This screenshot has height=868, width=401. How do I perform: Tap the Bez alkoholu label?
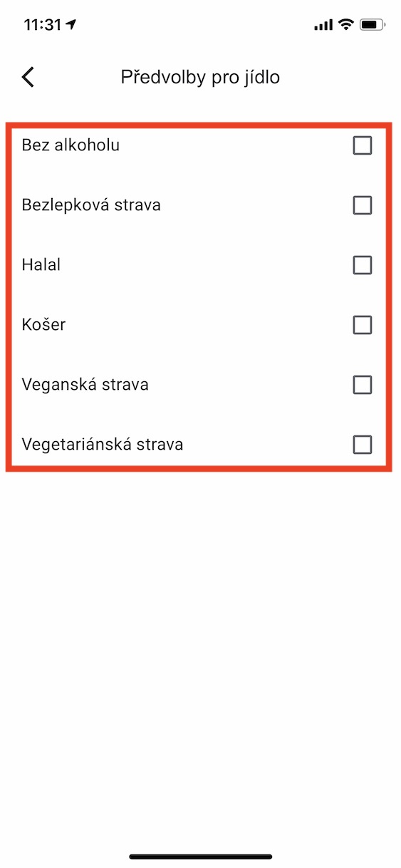(x=71, y=145)
